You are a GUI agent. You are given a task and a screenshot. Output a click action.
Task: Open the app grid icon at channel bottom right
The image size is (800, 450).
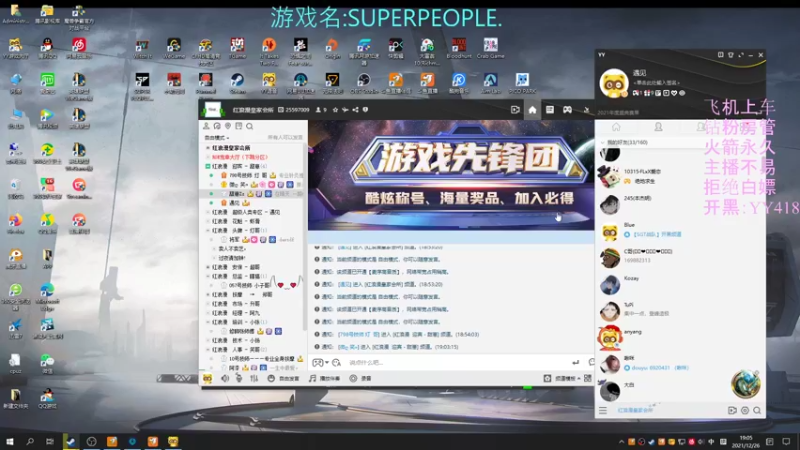(x=588, y=378)
